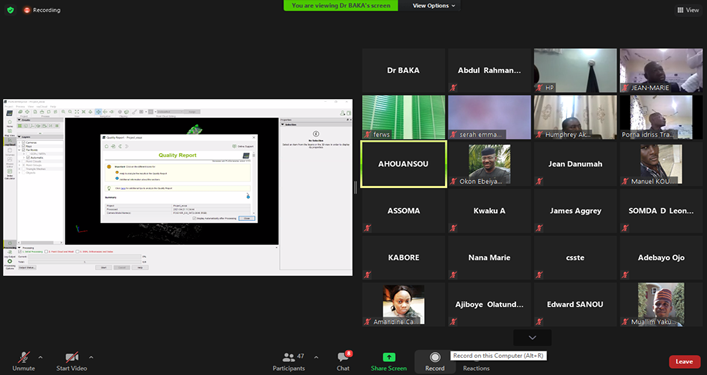Select the AHOUANSOU highlighted tile
Viewport: 707px width, 375px height.
click(403, 164)
